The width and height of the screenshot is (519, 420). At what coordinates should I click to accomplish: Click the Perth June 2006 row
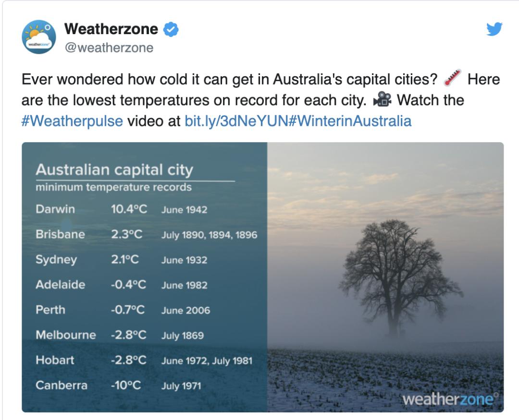coord(185,310)
